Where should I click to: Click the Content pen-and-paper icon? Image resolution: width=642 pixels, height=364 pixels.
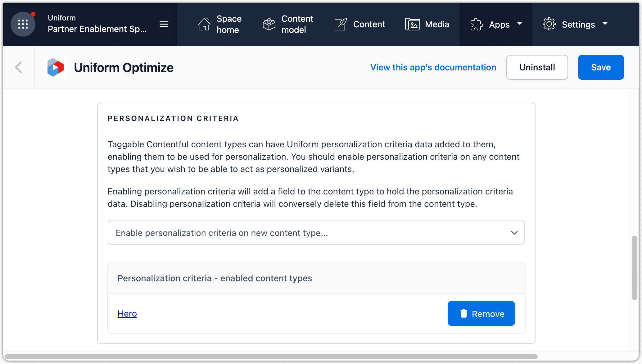(x=341, y=24)
